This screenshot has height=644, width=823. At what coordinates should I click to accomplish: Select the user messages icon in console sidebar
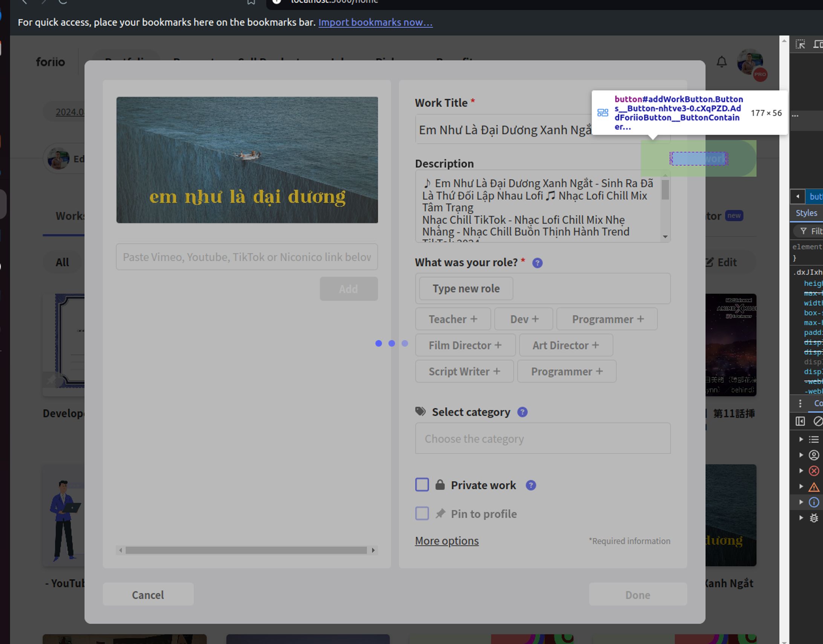point(814,455)
